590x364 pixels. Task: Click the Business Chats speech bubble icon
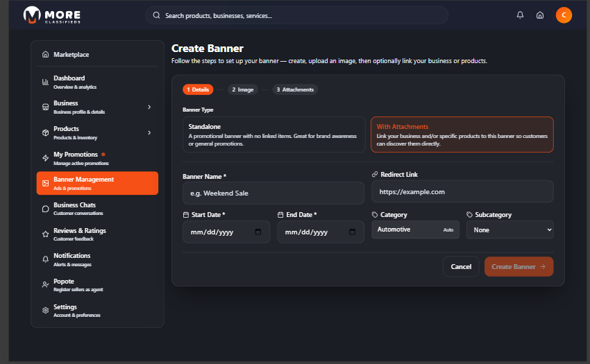45,208
